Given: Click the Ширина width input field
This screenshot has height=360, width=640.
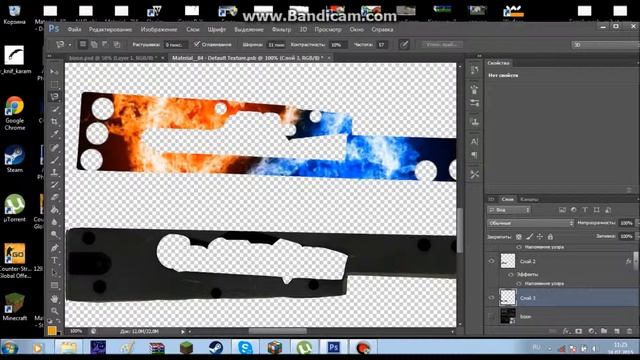Looking at the screenshot, I should coord(276,44).
